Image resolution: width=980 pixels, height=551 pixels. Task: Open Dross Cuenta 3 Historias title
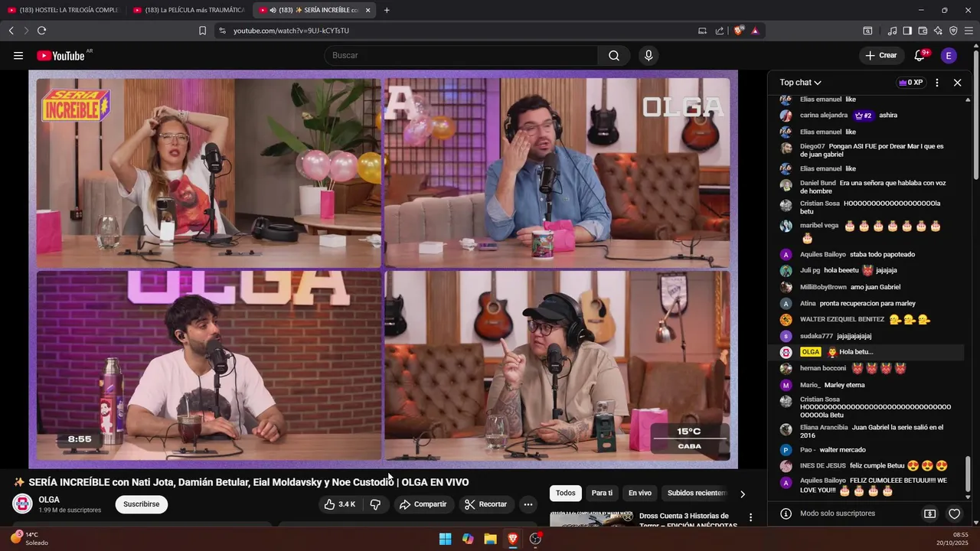[x=688, y=520]
